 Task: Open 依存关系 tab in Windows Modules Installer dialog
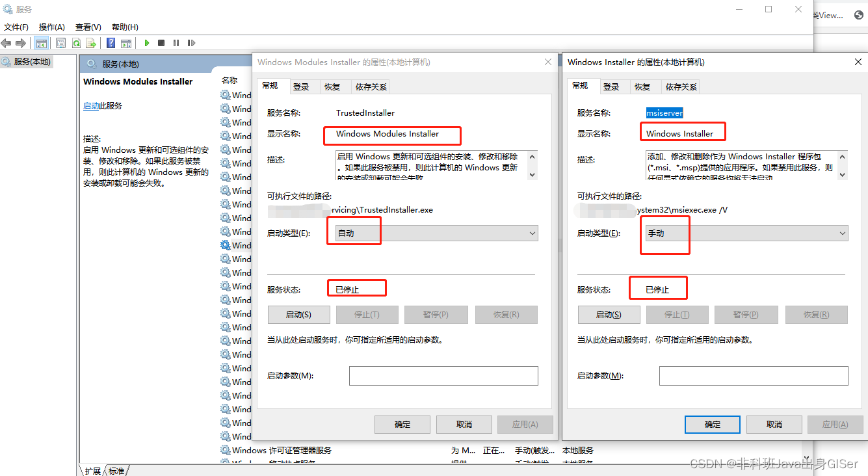371,86
